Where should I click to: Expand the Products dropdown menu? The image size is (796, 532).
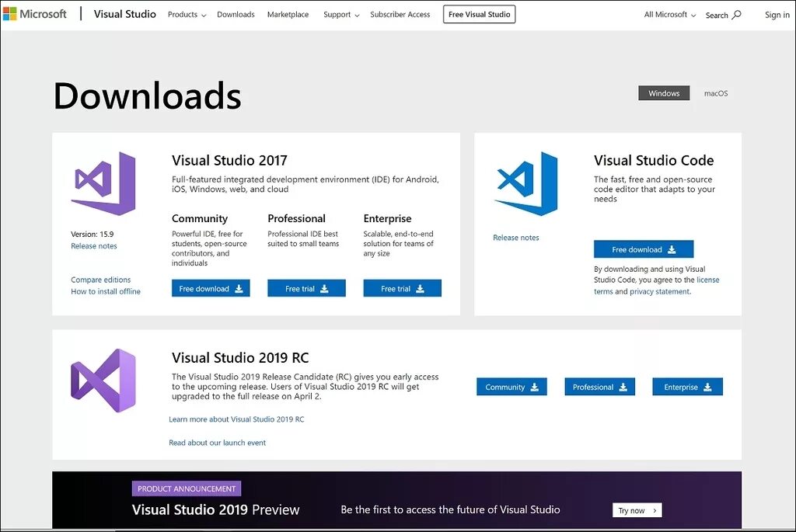[x=187, y=15]
